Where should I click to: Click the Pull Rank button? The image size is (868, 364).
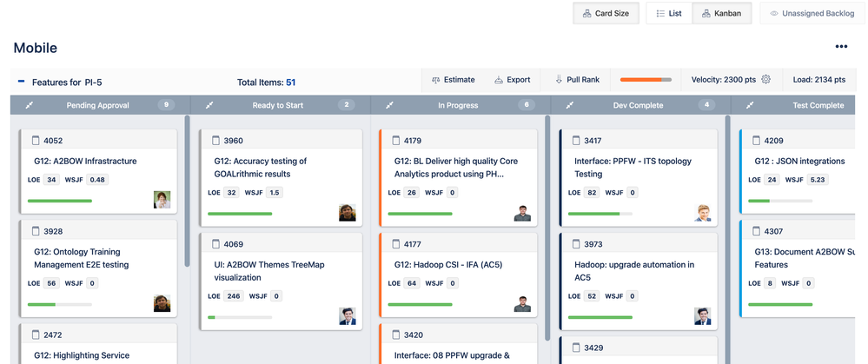click(578, 80)
